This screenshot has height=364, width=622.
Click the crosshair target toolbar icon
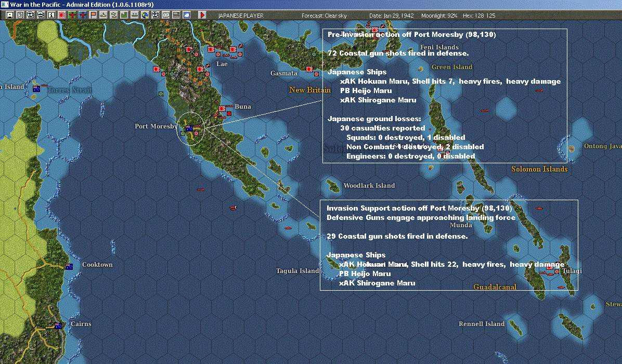[x=155, y=15]
